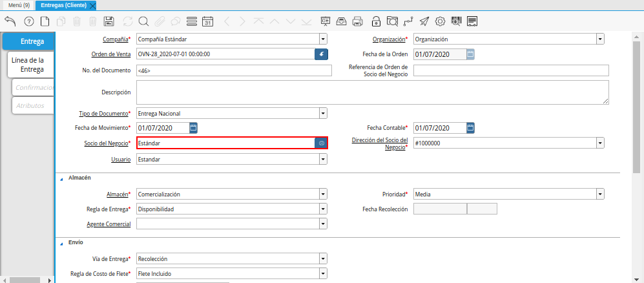Click inside the Descripción text area
The height and width of the screenshot is (283, 644).
(373, 92)
